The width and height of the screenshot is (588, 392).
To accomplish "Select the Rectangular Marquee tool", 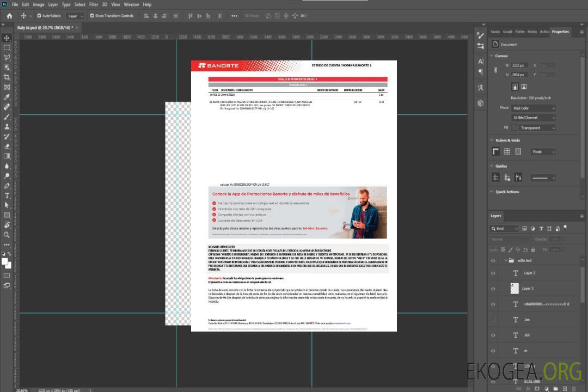I will pos(7,47).
